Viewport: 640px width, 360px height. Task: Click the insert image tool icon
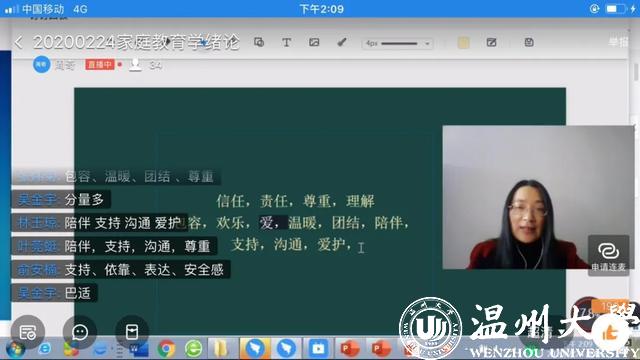pyautogui.click(x=314, y=42)
